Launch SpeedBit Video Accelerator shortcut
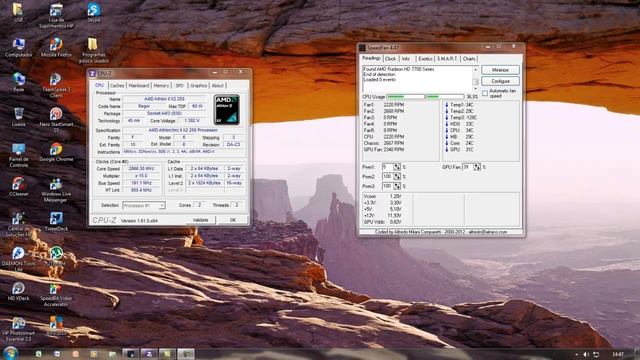Viewport: 640px width, 360px height. (56, 294)
